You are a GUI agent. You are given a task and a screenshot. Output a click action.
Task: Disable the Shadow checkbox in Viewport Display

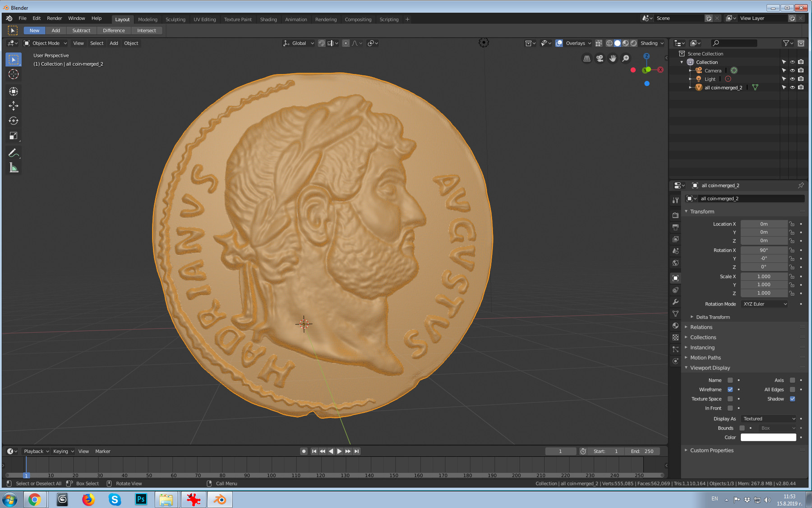793,399
